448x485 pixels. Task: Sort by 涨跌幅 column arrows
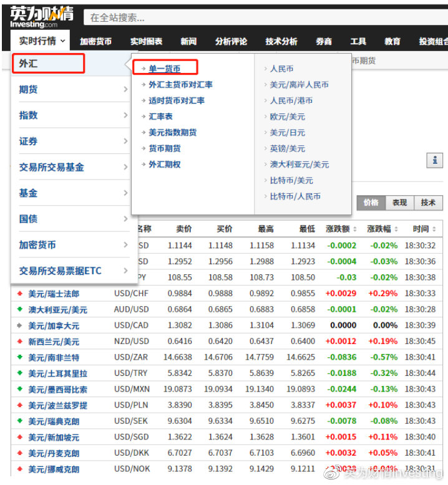click(396, 229)
